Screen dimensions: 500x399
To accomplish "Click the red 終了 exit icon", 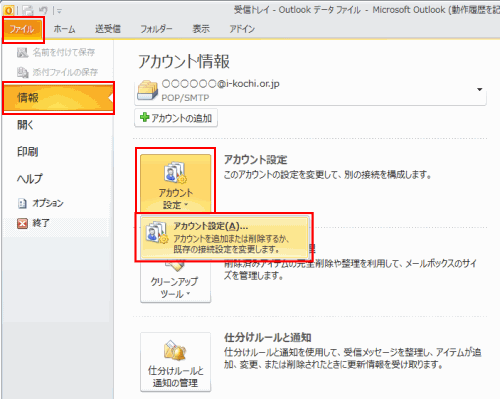I will point(22,223).
